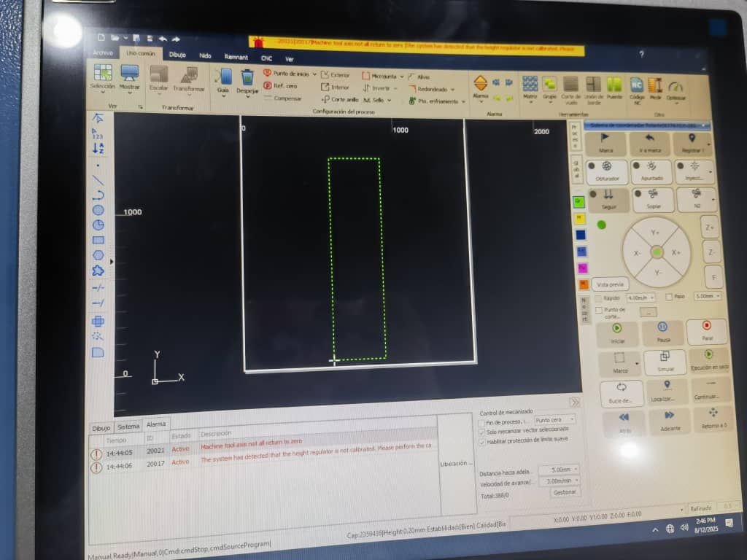Image resolution: width=747 pixels, height=560 pixels.
Task: Open the Punto cero combo box
Action: [554, 420]
